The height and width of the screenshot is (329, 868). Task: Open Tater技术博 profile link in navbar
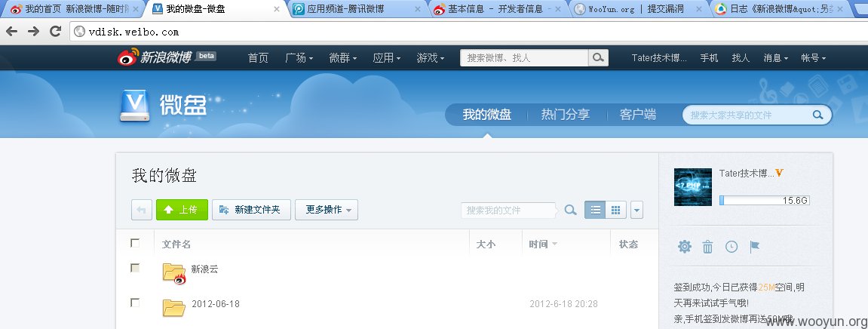659,57
